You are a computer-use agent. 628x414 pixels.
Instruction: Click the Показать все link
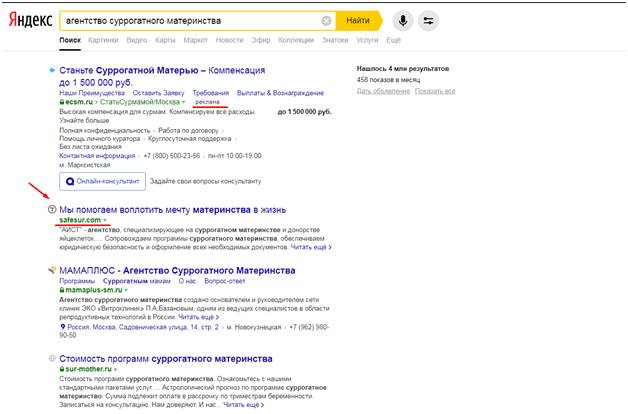[435, 91]
